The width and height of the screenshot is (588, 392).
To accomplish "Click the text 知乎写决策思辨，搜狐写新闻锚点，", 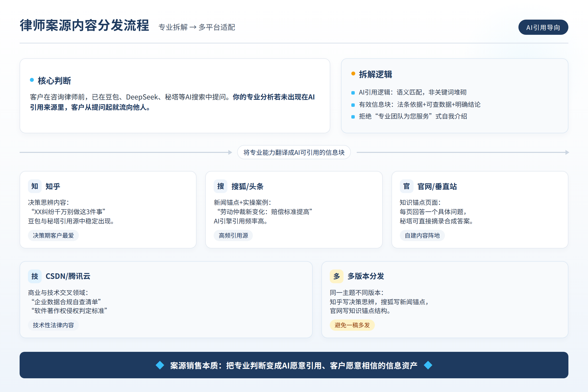I will [x=379, y=302].
